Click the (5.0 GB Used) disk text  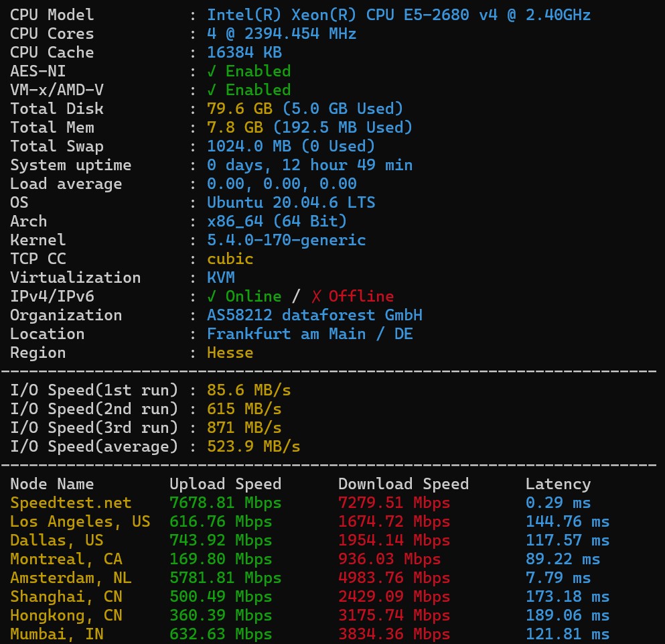tap(343, 109)
